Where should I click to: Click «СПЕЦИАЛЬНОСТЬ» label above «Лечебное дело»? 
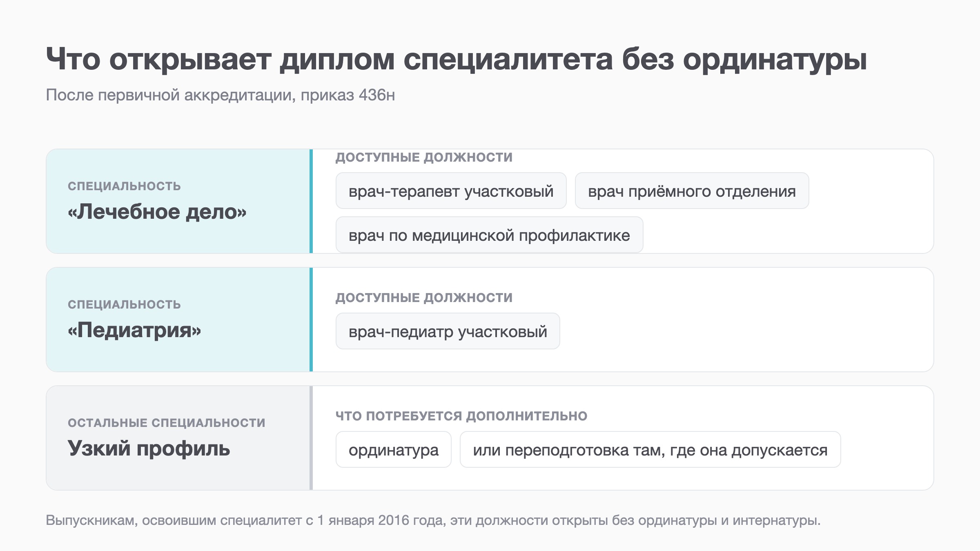124,186
